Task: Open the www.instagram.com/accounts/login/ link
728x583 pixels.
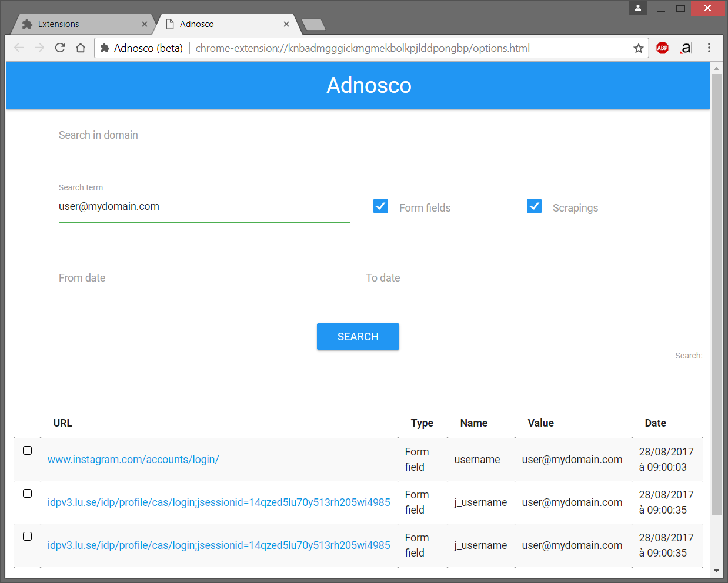Action: click(x=133, y=460)
